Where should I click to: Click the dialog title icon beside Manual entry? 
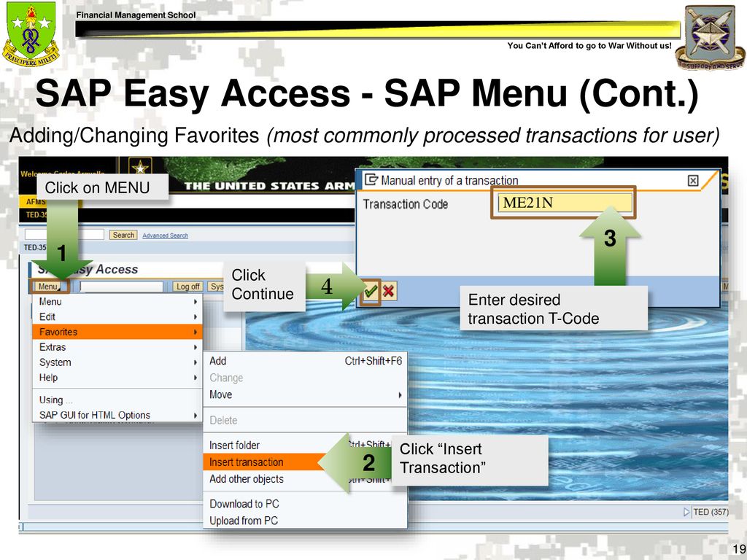pyautogui.click(x=371, y=179)
